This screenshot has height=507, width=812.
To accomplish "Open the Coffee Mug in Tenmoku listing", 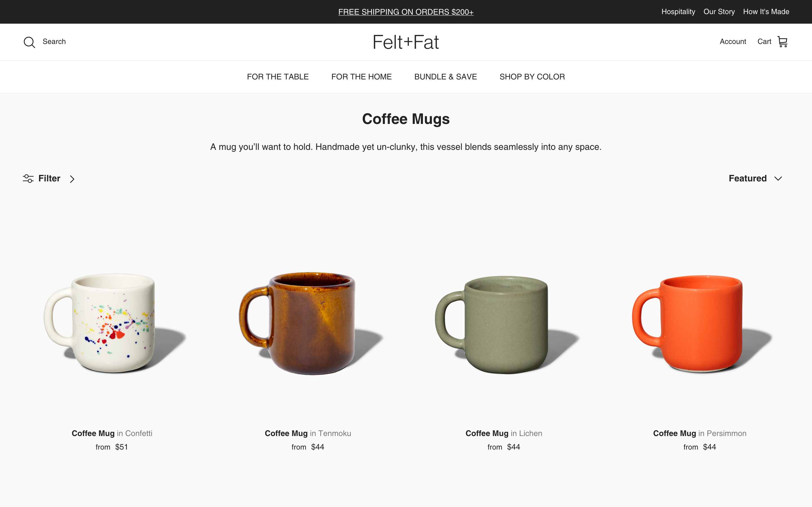I will [x=308, y=433].
